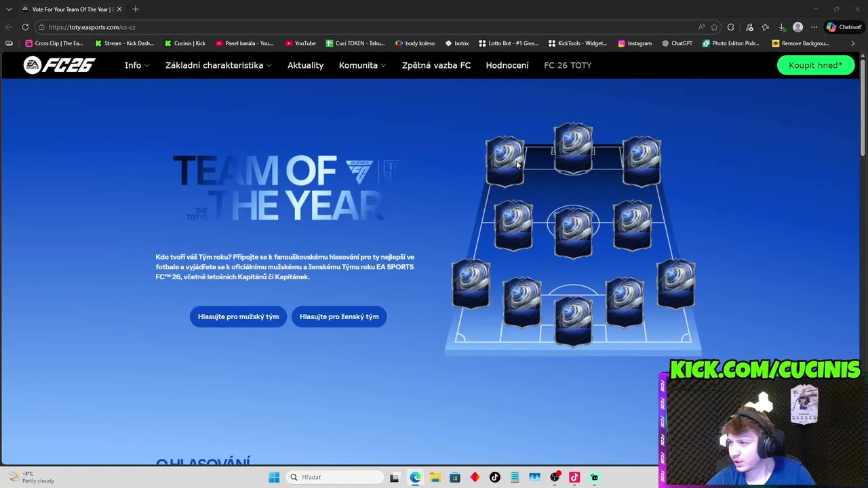
Task: Open the KickTools Widget bookmark
Action: (x=578, y=43)
